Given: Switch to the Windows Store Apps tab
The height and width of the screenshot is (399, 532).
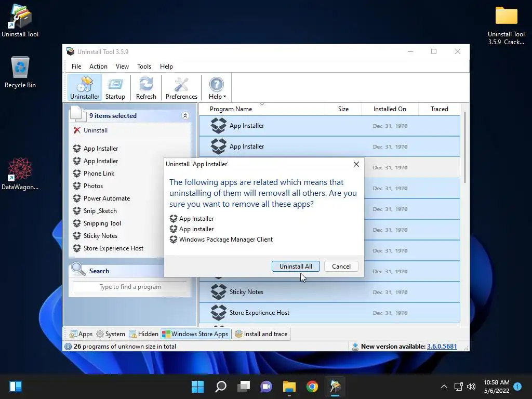Looking at the screenshot, I should (x=195, y=334).
